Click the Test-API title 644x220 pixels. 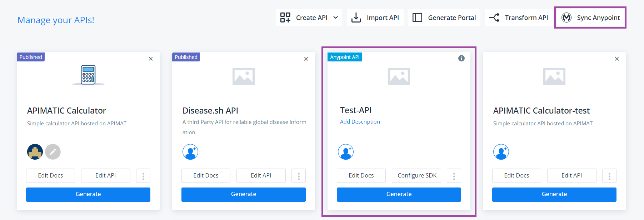(356, 110)
